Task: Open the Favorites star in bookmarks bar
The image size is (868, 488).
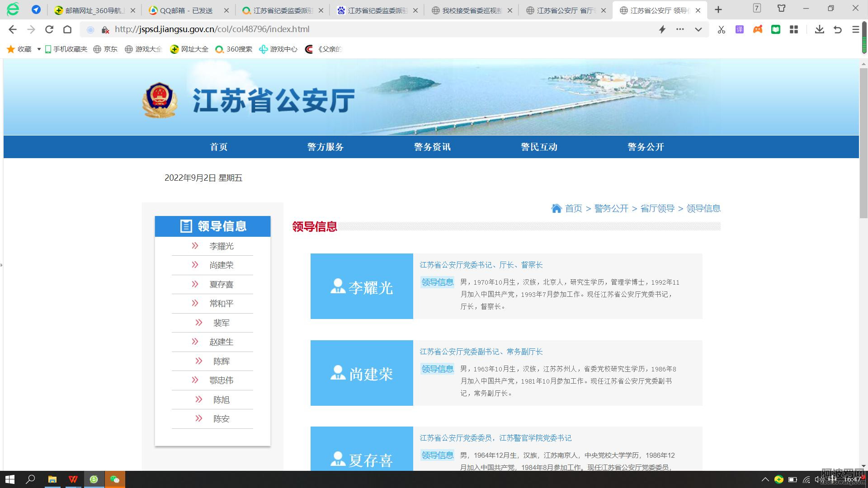Action: coord(11,49)
